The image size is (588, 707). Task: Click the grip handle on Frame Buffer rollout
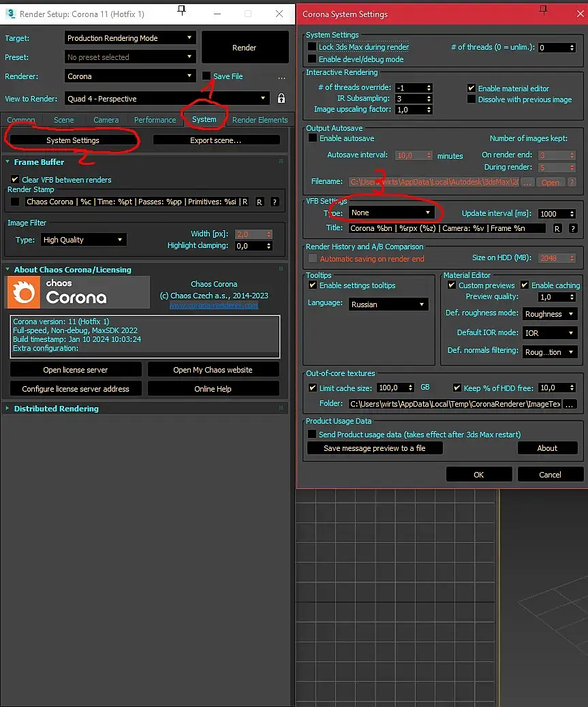coord(281,161)
